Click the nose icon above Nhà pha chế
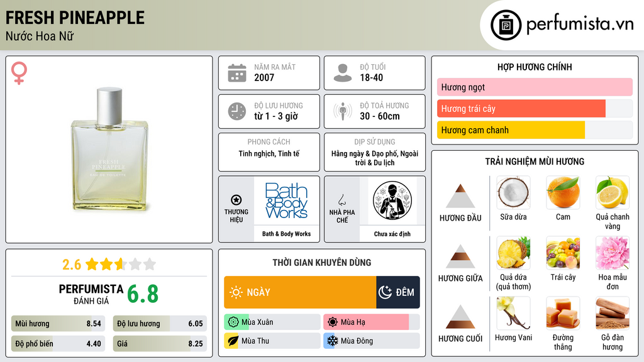This screenshot has height=362, width=644. click(x=341, y=200)
